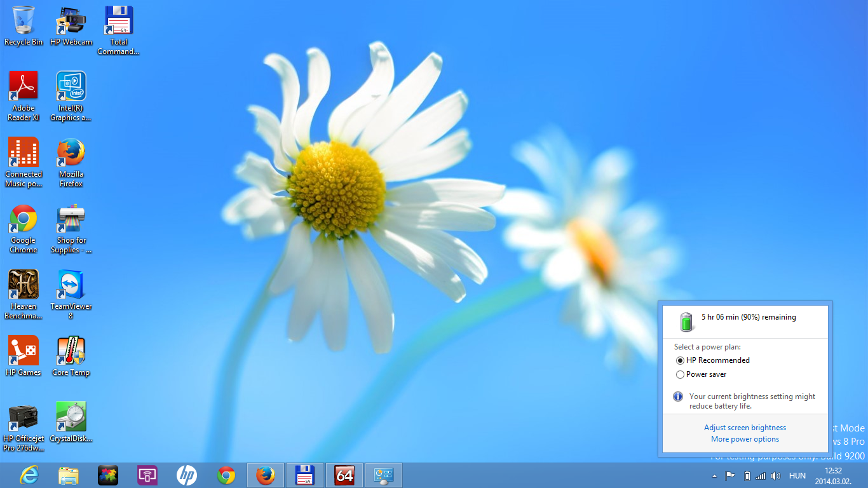The width and height of the screenshot is (868, 488).
Task: Click the Action Center flag icon
Action: tap(730, 476)
